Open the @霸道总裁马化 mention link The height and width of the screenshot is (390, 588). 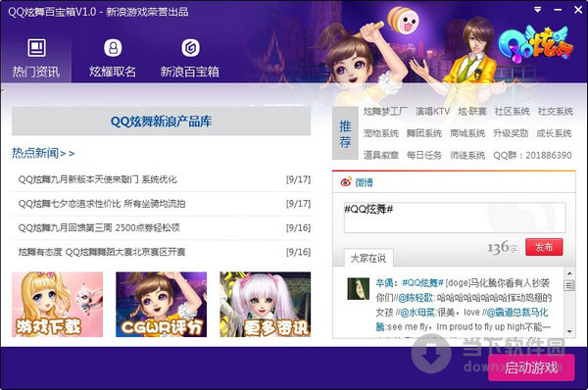point(516,313)
